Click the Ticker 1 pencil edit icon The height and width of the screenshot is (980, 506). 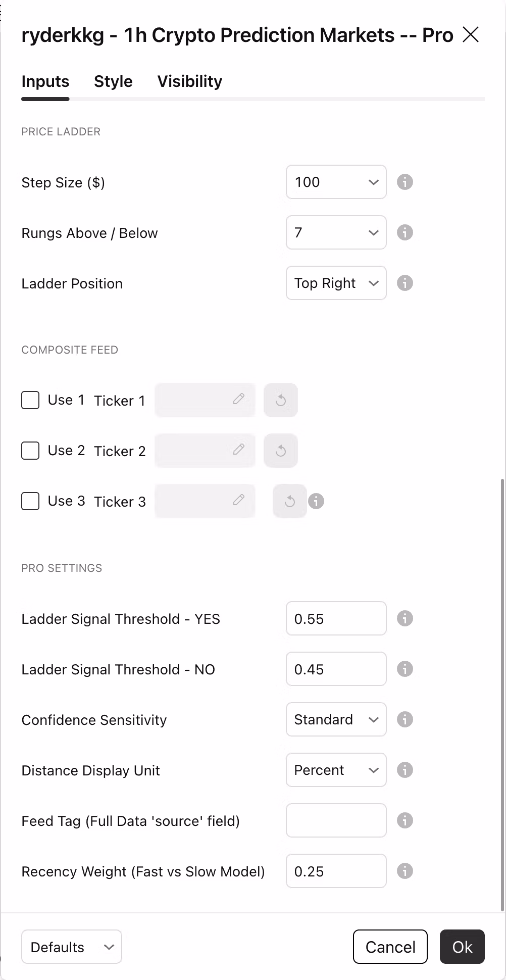[x=239, y=399]
